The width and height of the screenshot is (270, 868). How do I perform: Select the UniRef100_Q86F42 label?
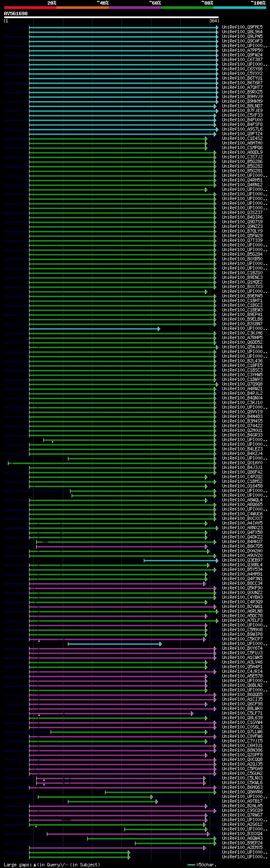click(242, 472)
